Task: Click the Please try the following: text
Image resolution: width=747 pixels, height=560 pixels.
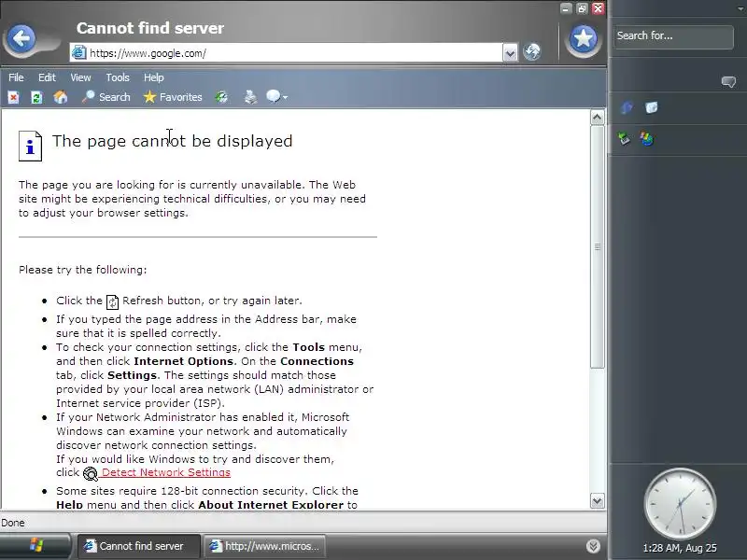Action: point(83,270)
